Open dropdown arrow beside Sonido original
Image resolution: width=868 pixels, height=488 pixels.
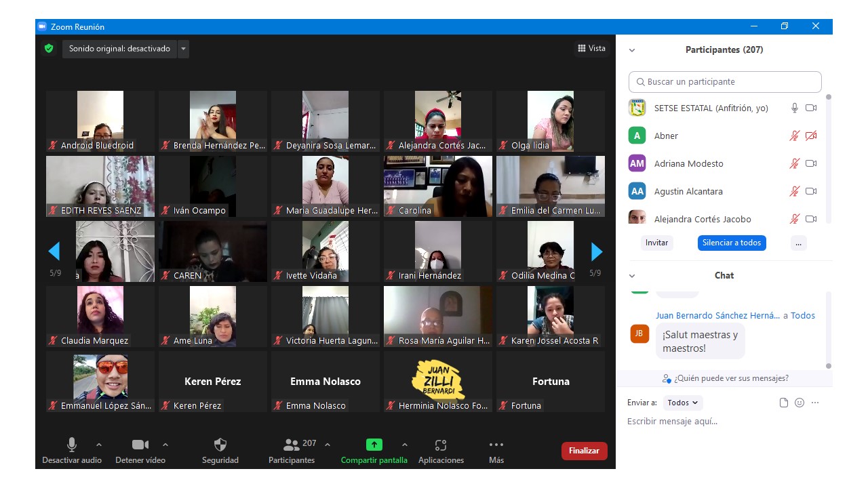(183, 49)
